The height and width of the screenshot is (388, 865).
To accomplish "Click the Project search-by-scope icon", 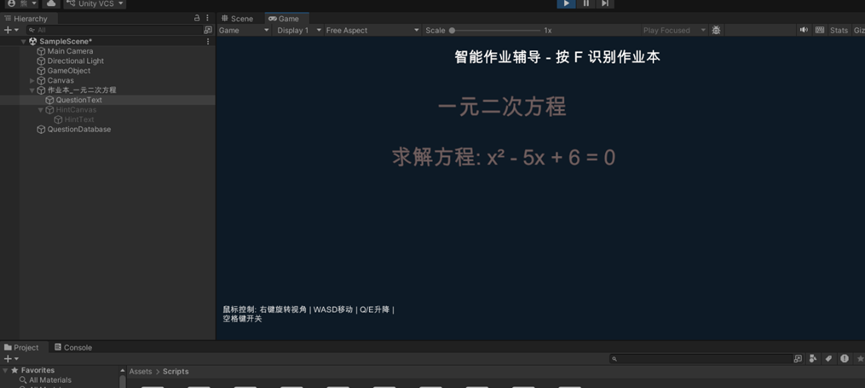I will [x=798, y=359].
